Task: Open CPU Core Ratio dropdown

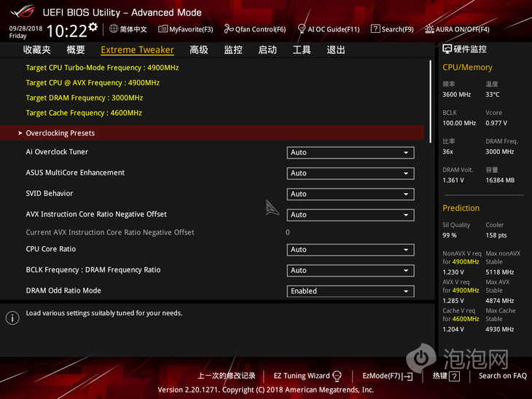Action: (350, 250)
